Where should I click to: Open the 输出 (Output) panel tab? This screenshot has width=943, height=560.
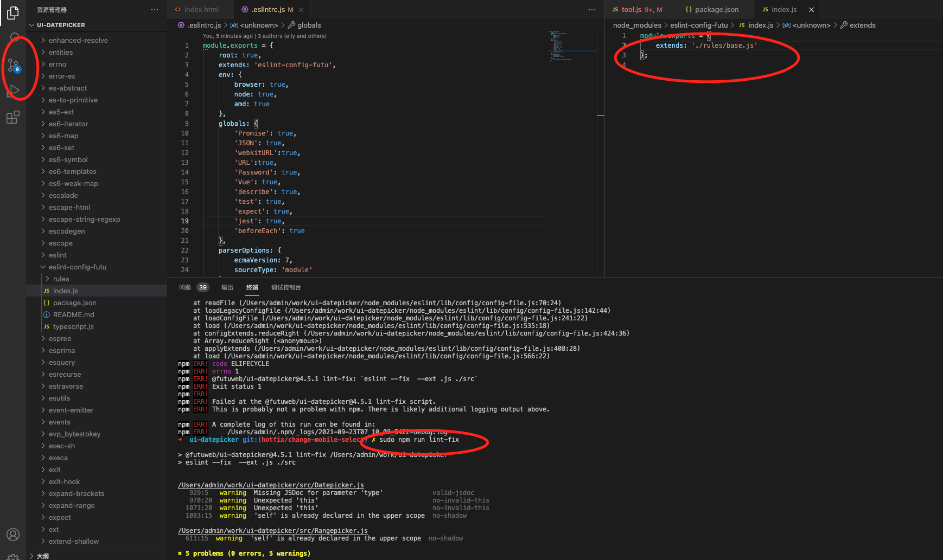(227, 287)
